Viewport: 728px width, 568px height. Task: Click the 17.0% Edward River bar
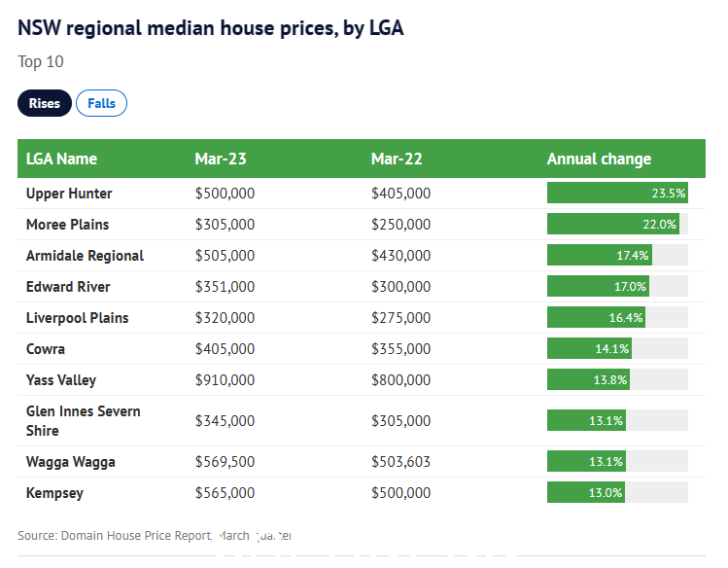click(598, 286)
